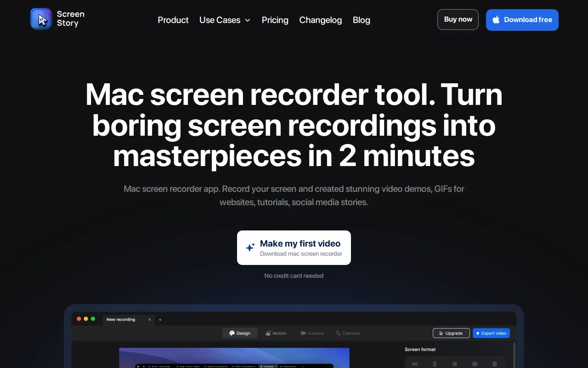This screenshot has width=588, height=368.
Task: Click the Buy now button
Action: click(x=458, y=19)
